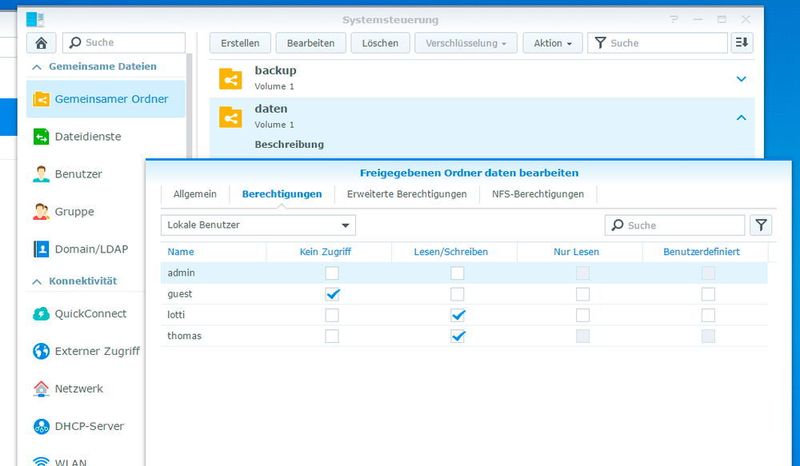
Task: Uncheck Lesen/Schreiben for lotti
Action: coord(457,315)
